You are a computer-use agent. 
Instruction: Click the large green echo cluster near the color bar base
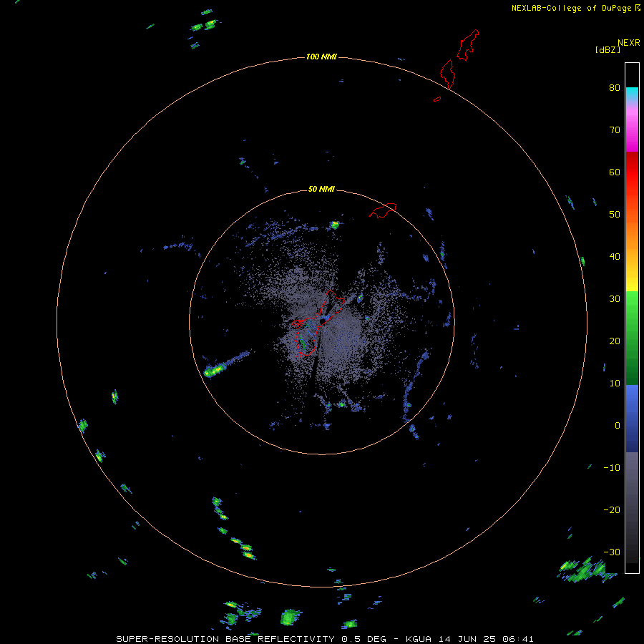coord(587,570)
